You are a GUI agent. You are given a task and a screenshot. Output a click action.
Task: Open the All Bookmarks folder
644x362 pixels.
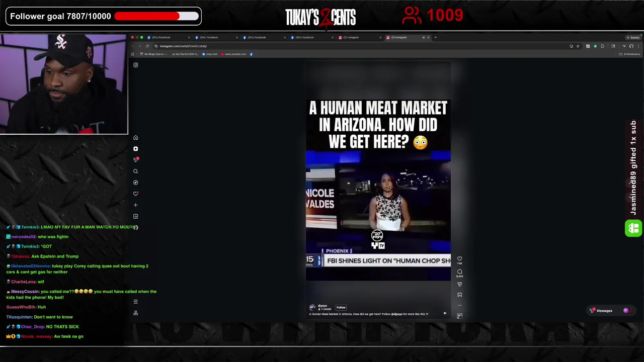tap(630, 54)
